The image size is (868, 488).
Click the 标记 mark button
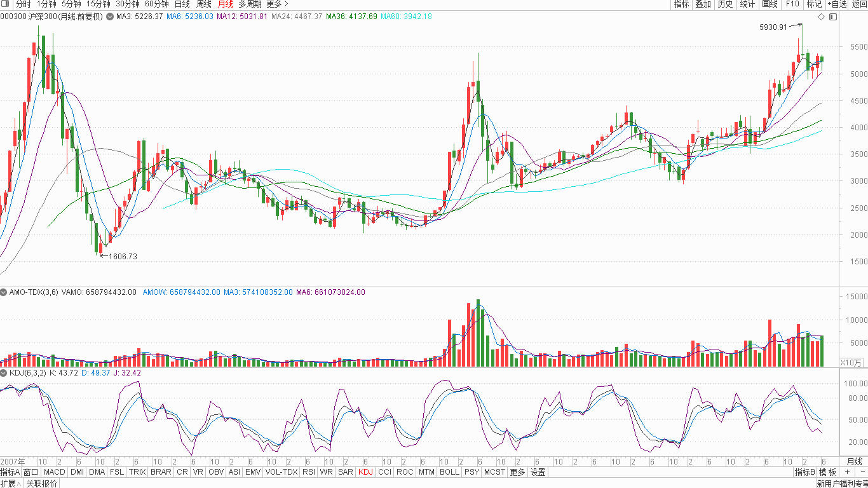pos(814,4)
